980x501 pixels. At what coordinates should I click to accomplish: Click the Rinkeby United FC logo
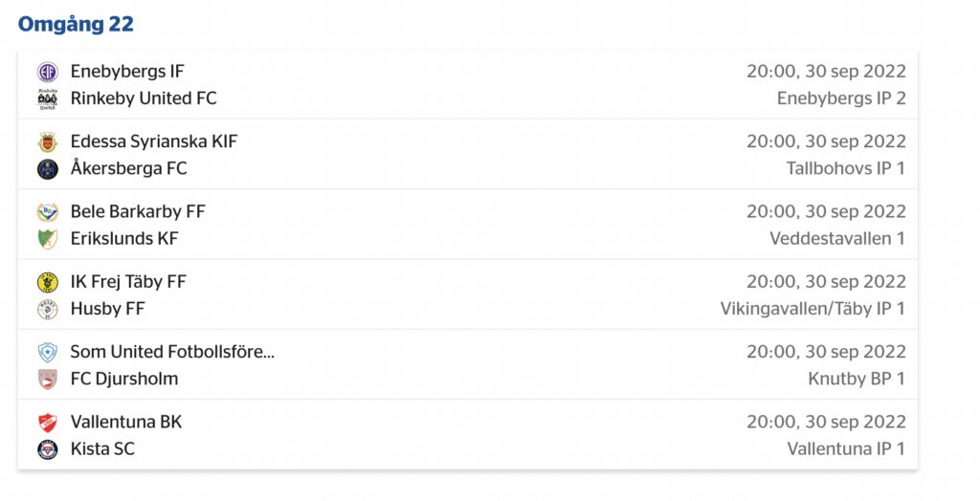point(48,98)
